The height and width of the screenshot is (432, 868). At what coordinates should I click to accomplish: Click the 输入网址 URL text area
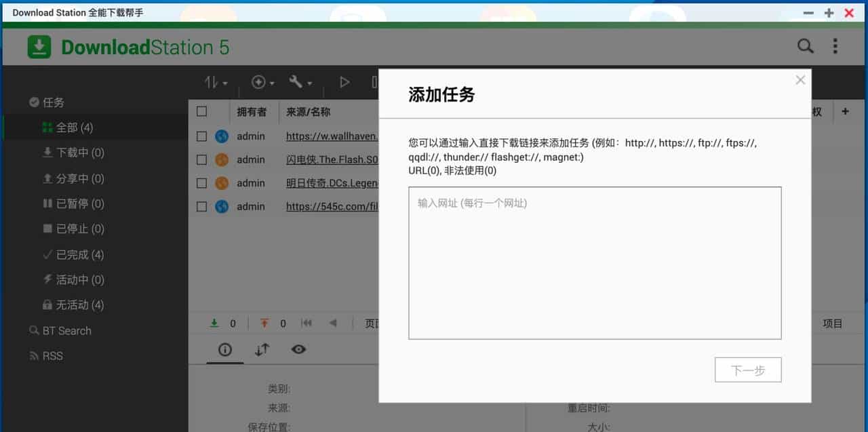tap(594, 263)
